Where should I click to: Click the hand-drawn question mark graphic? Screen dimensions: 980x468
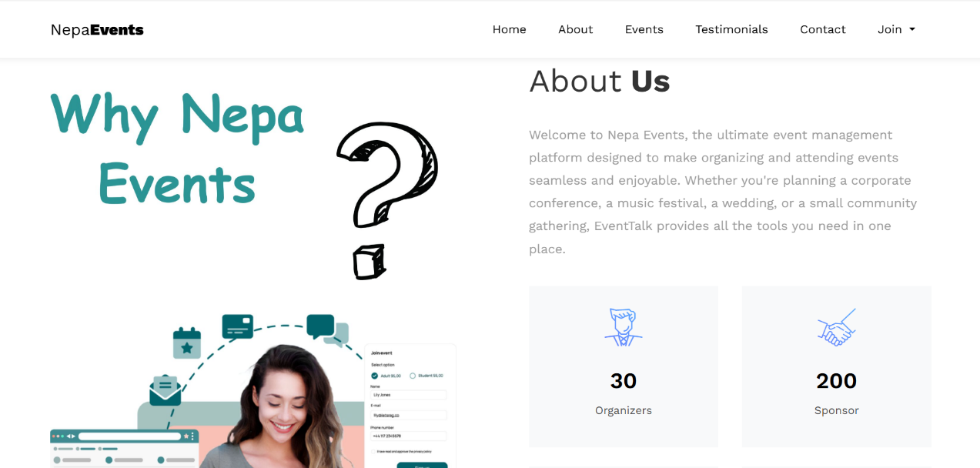[x=386, y=200]
